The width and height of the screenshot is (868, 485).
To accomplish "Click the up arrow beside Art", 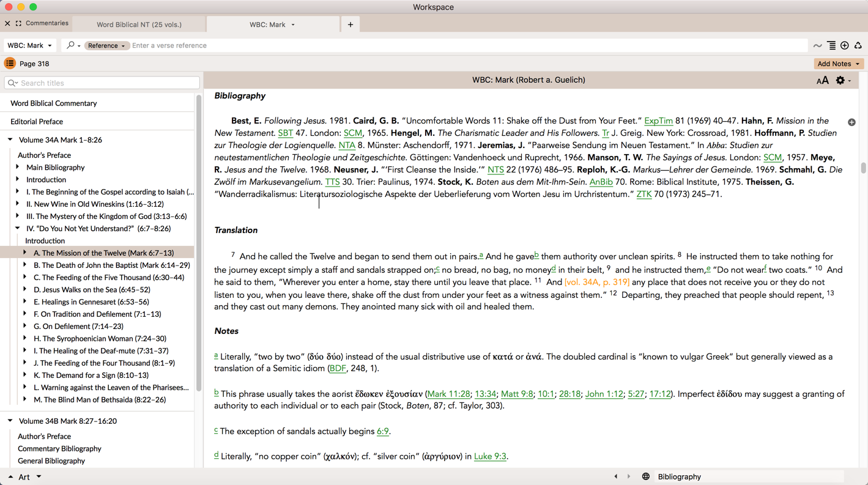I will (10, 477).
